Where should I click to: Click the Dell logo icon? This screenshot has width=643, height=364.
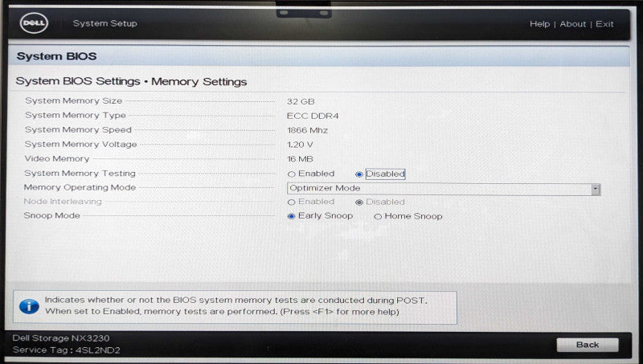tap(34, 23)
